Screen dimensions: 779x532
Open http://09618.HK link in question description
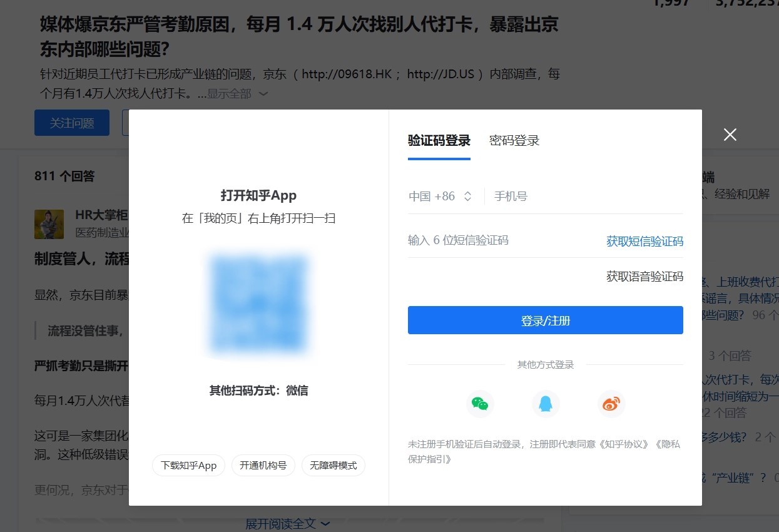(347, 74)
